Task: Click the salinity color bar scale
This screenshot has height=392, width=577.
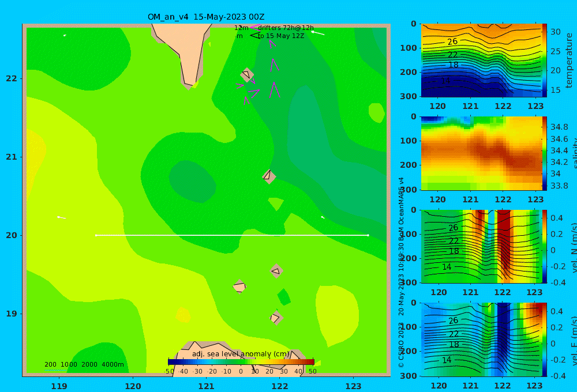Action: pyautogui.click(x=544, y=153)
